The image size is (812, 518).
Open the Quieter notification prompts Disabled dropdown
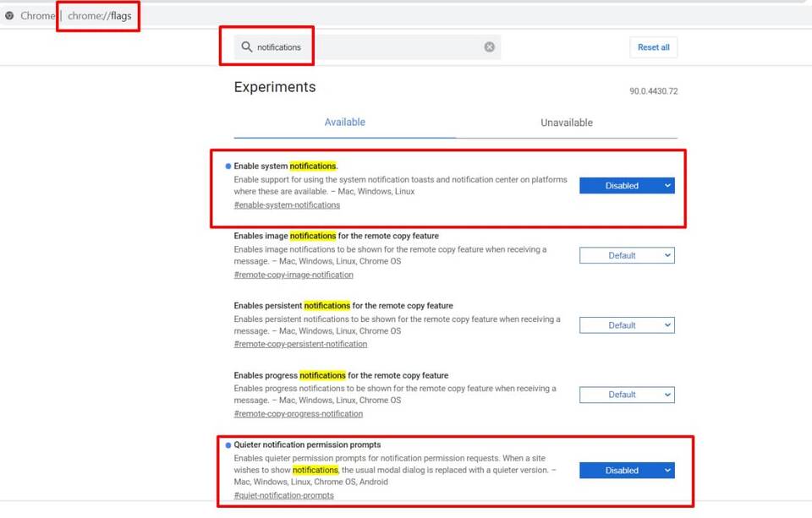click(627, 471)
